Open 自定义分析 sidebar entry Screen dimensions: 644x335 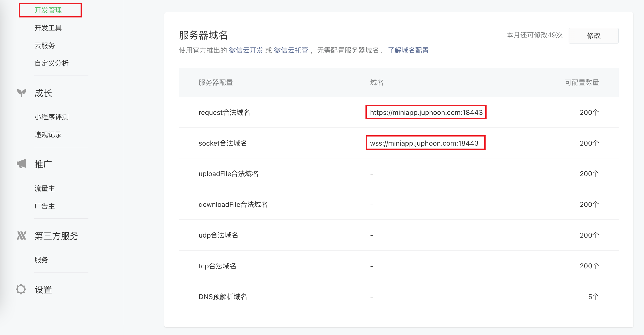pyautogui.click(x=52, y=63)
